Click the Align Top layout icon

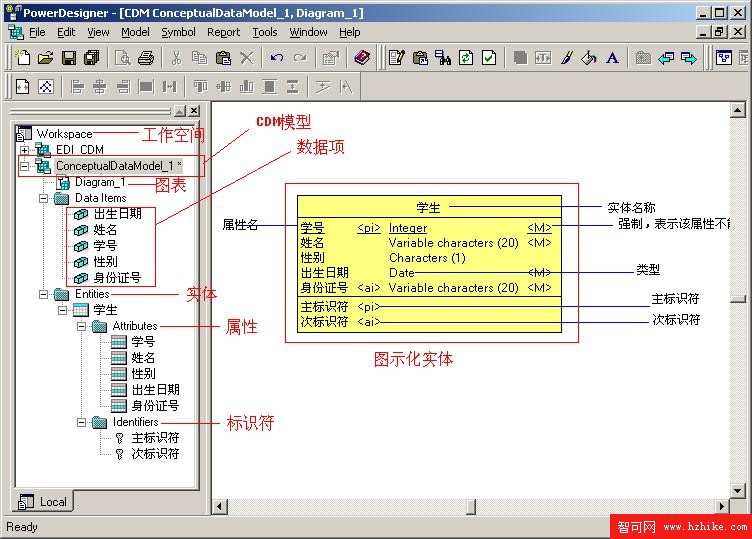[x=200, y=87]
